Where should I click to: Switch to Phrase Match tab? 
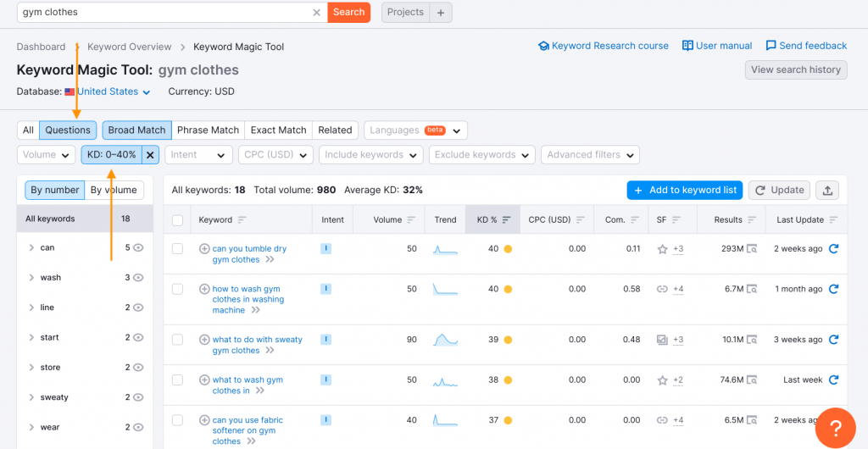click(209, 130)
